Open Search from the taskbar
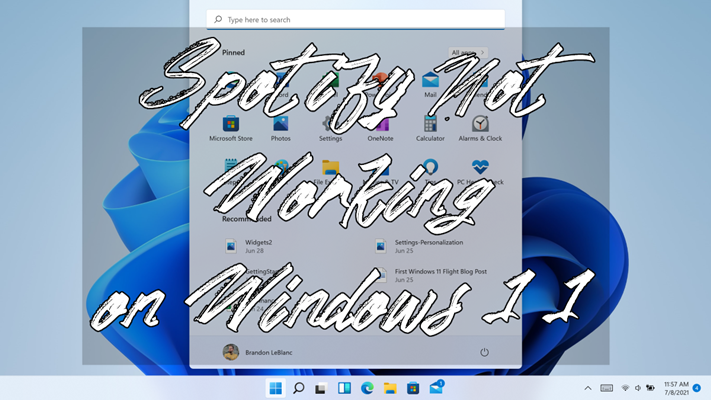Image resolution: width=711 pixels, height=400 pixels. 298,388
